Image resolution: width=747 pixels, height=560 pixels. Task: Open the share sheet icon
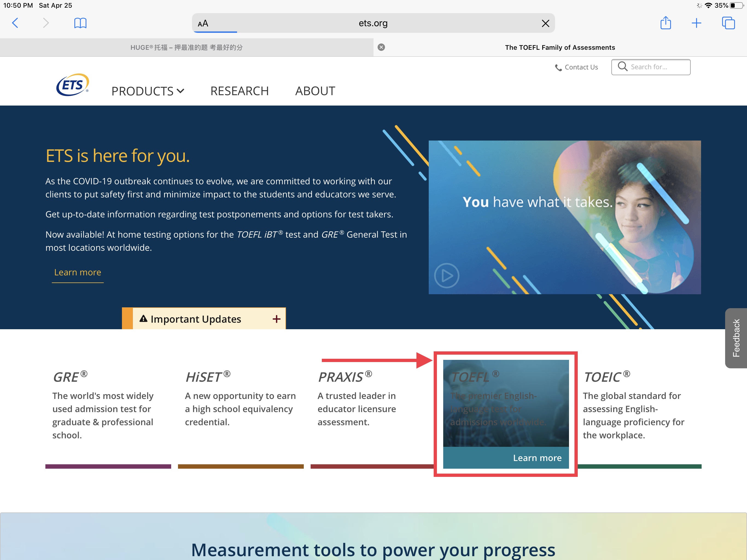[x=665, y=23]
